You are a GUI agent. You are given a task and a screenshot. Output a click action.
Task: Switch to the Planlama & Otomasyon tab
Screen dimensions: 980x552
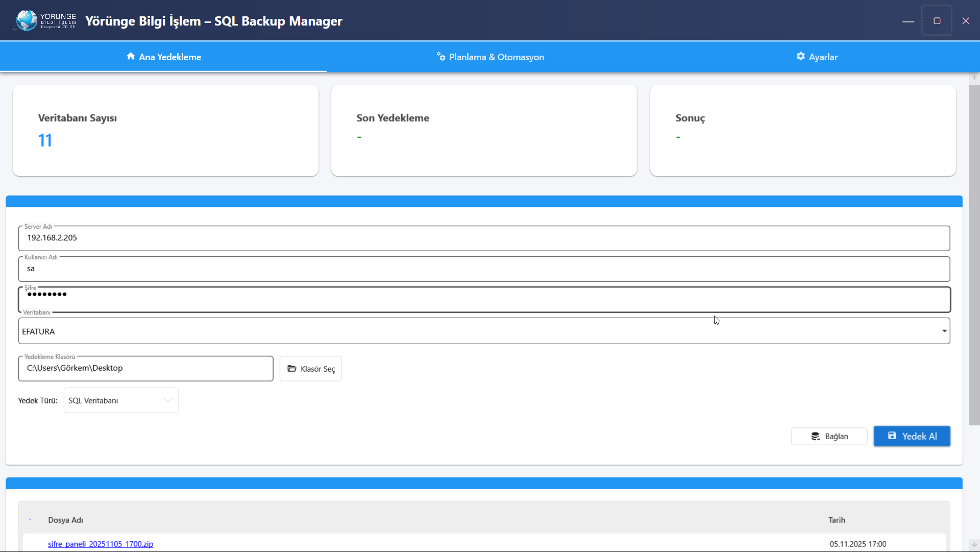tap(490, 57)
